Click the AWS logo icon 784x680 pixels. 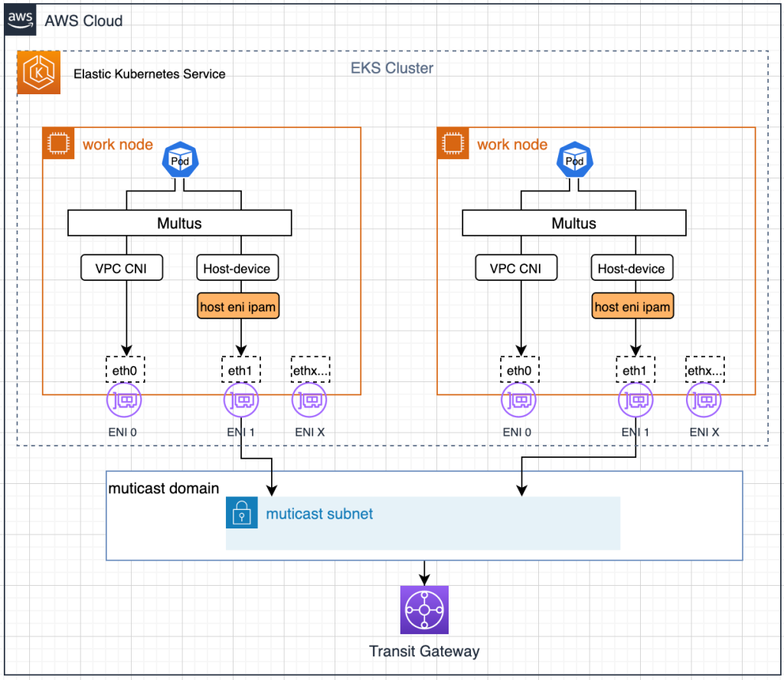coord(20,20)
